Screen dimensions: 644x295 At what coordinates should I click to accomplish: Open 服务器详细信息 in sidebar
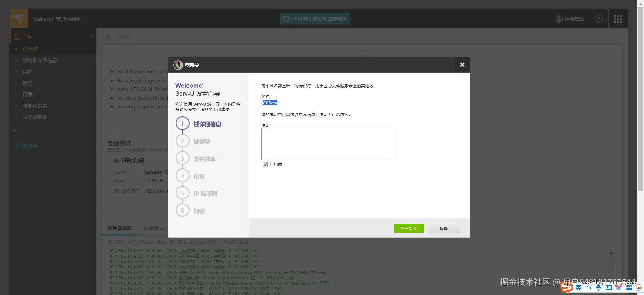40,61
